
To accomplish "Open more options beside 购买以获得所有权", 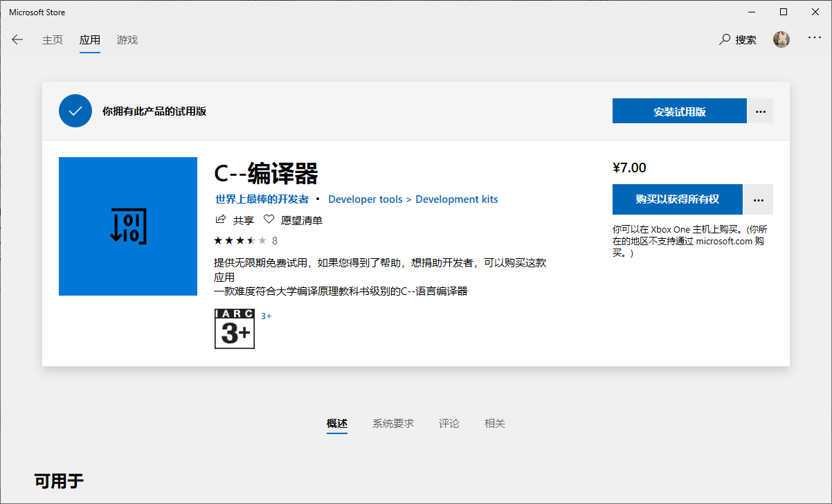I will pos(759,199).
